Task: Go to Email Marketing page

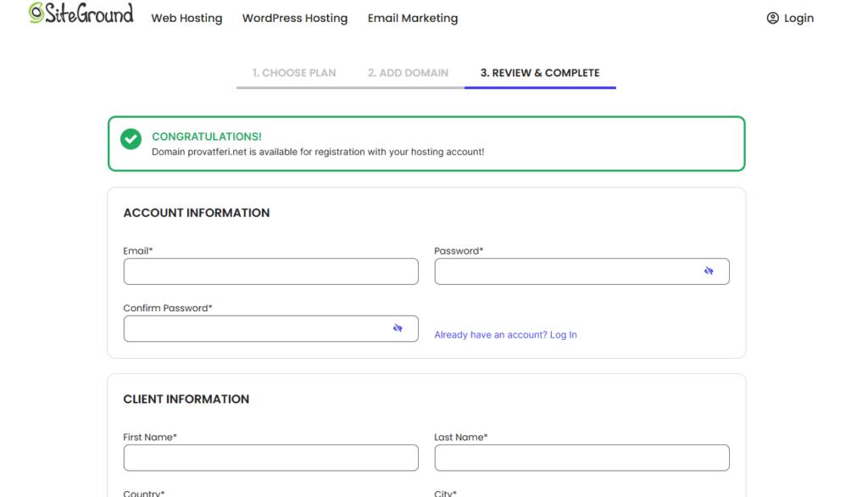Action: (x=413, y=19)
